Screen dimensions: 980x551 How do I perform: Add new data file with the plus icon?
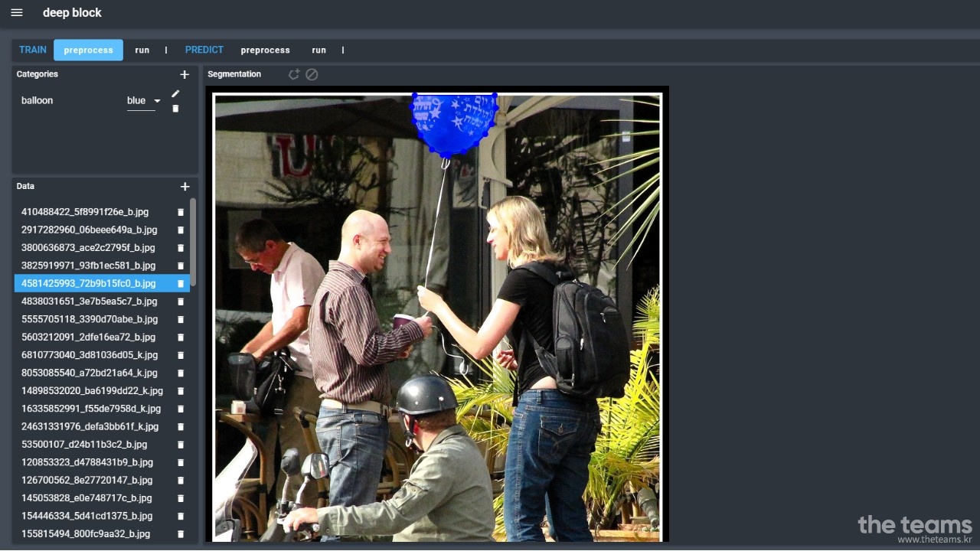tap(184, 187)
